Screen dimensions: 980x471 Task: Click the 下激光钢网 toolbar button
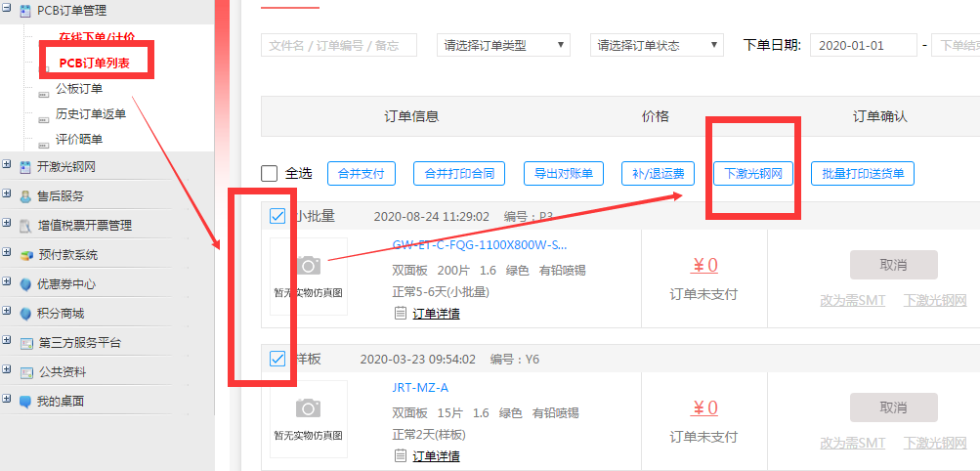752,174
